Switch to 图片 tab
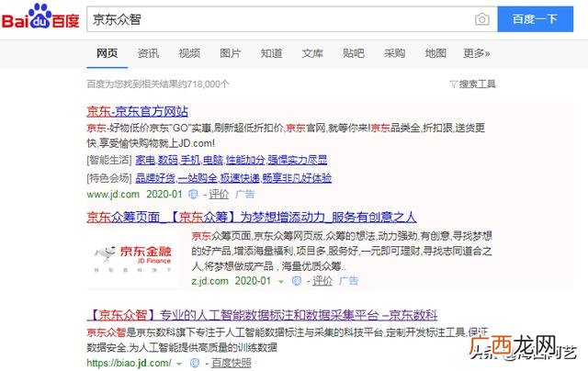The width and height of the screenshot is (588, 371). point(231,53)
